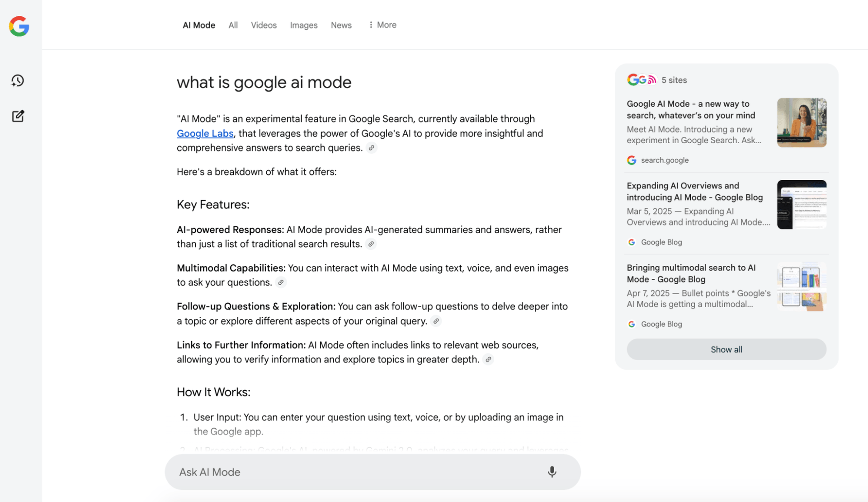Click the link icon after the first paragraph
Viewport: 868px width, 502px height.
click(x=372, y=148)
